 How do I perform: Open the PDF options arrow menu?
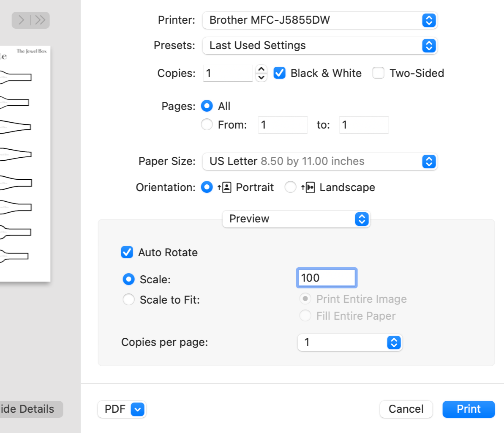pos(138,409)
